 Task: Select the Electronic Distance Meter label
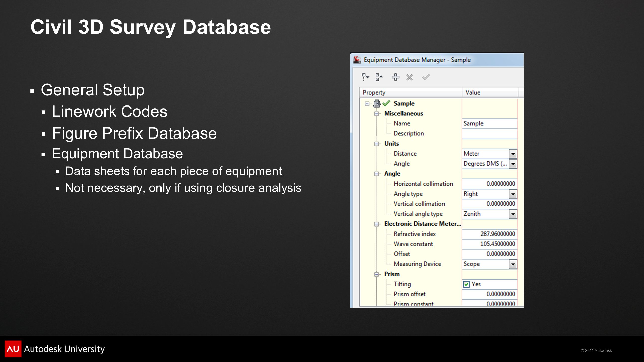(x=423, y=224)
